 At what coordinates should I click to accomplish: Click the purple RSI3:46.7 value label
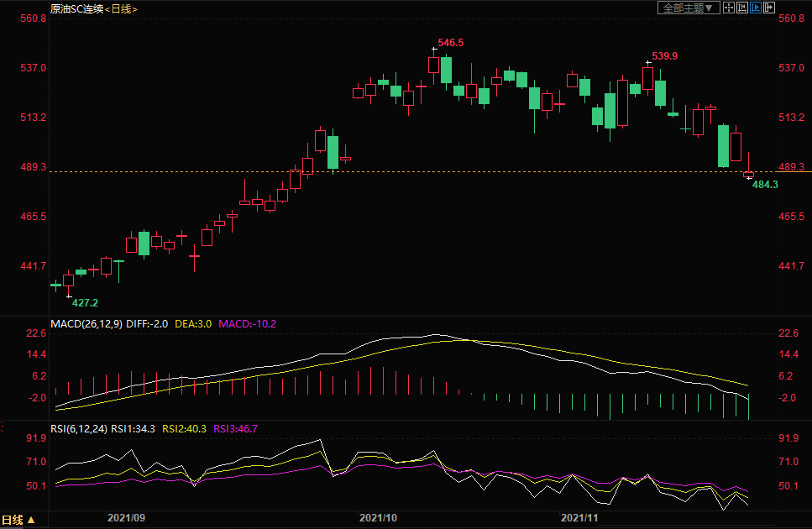coord(235,428)
